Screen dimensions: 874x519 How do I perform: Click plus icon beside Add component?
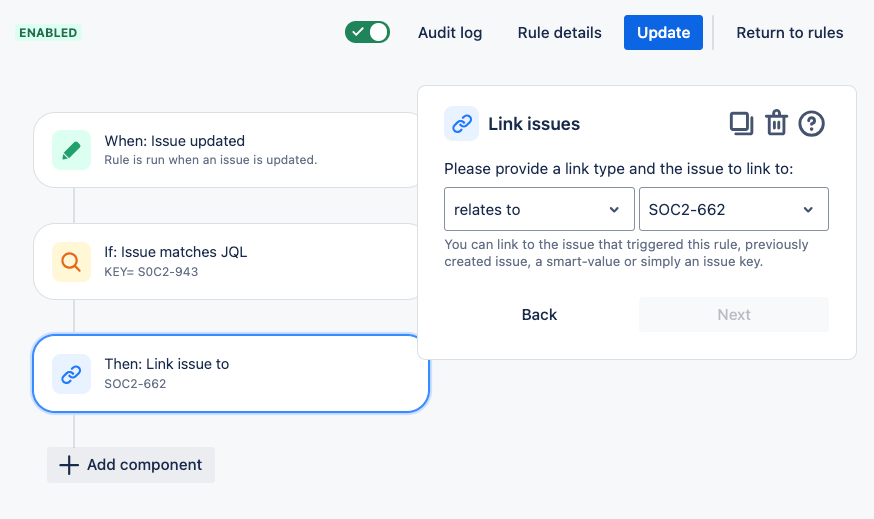69,465
